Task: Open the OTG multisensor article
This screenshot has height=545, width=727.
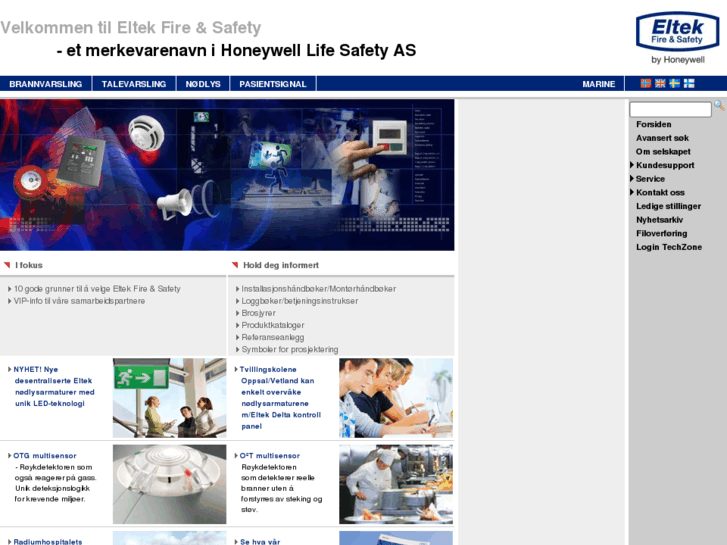Action: point(45,455)
